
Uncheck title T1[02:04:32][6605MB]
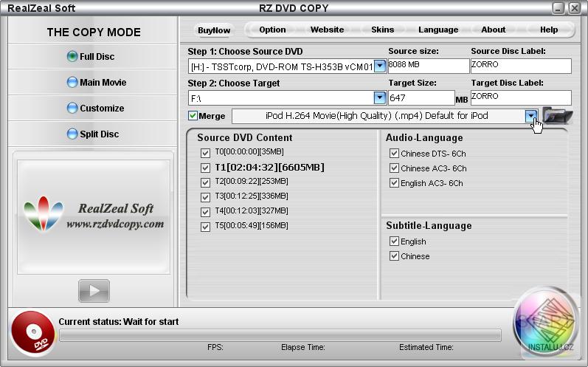pyautogui.click(x=205, y=168)
